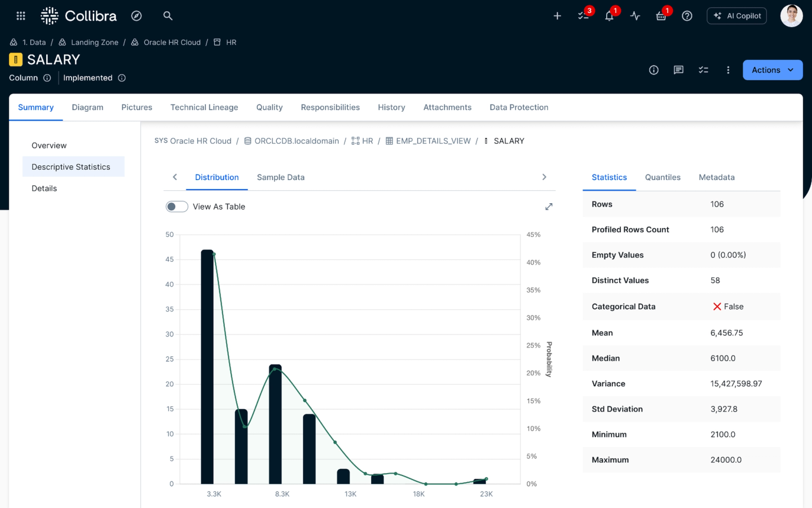The image size is (812, 508).
Task: Open the comments icon in header
Action: [x=678, y=70]
